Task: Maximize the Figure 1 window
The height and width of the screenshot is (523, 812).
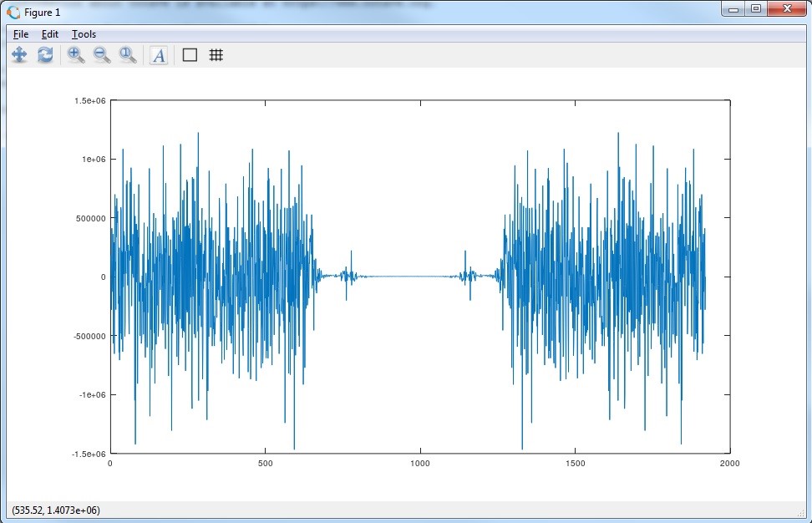Action: [756, 9]
